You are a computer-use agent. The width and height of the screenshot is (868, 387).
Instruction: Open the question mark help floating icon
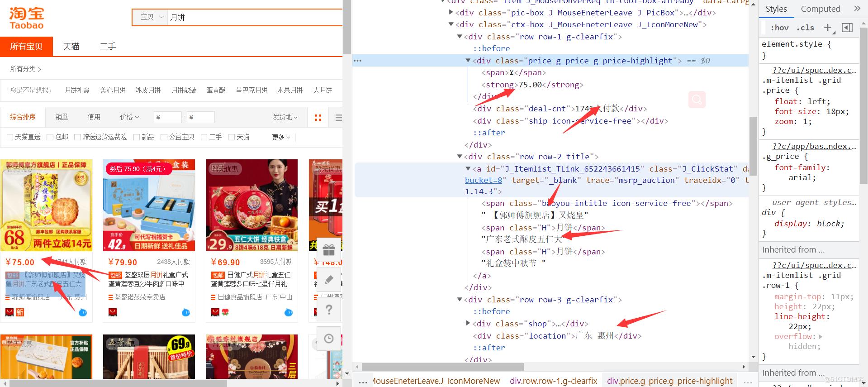329,310
